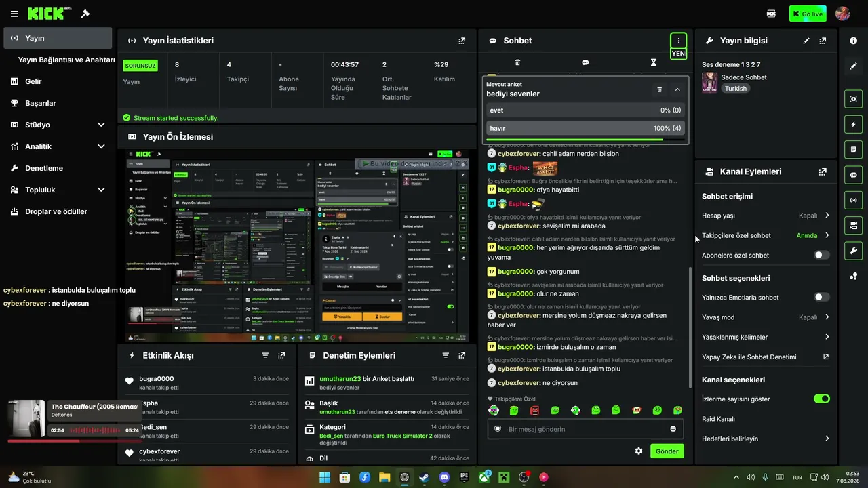Viewport: 868px width, 488px height.
Task: Click the wrench icon next to KICK logo
Action: 85,14
